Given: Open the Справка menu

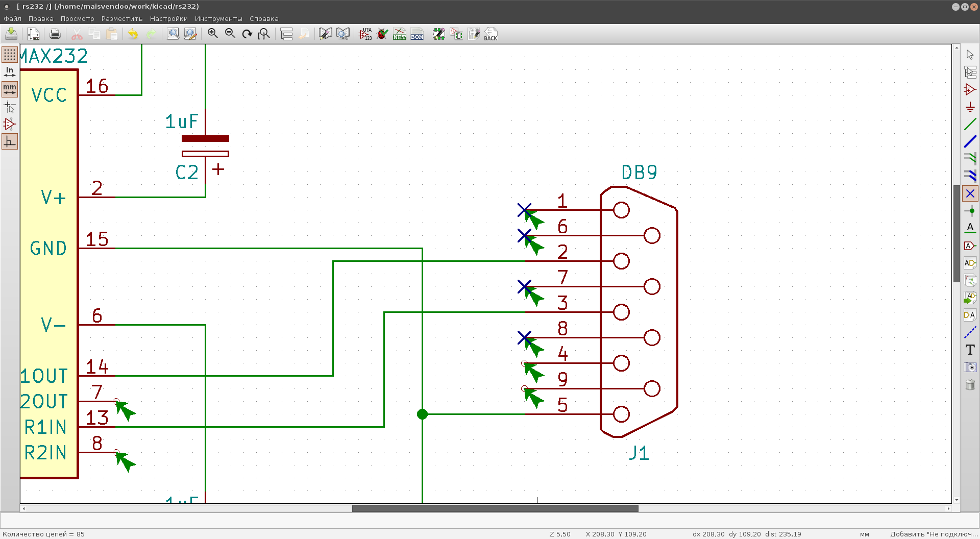Looking at the screenshot, I should coord(264,19).
